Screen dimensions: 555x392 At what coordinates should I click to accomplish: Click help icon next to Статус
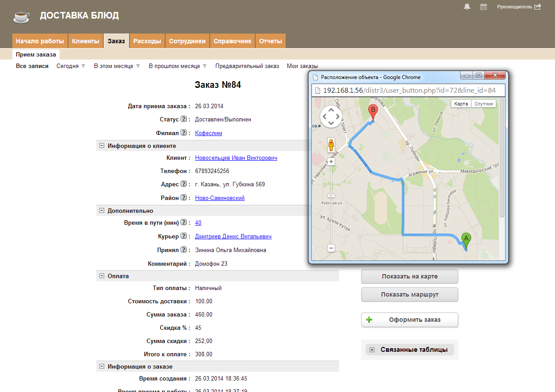tap(183, 120)
